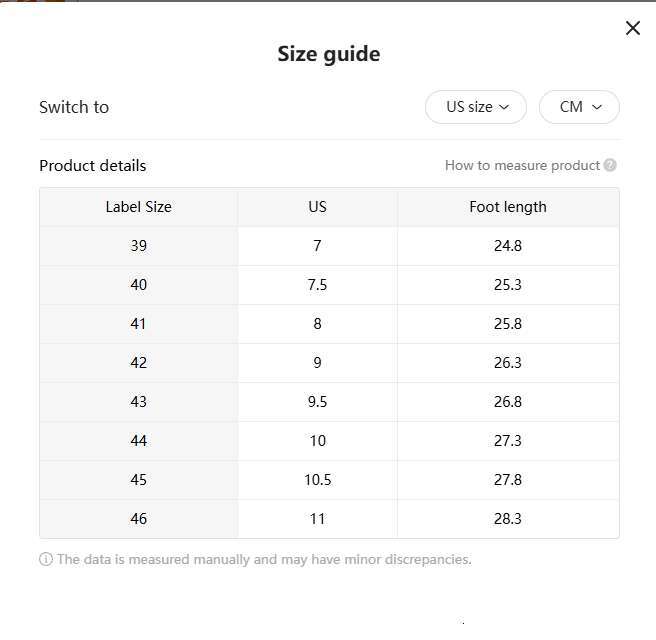656x640 pixels.
Task: Select label size 39 cell
Action: [x=138, y=246]
